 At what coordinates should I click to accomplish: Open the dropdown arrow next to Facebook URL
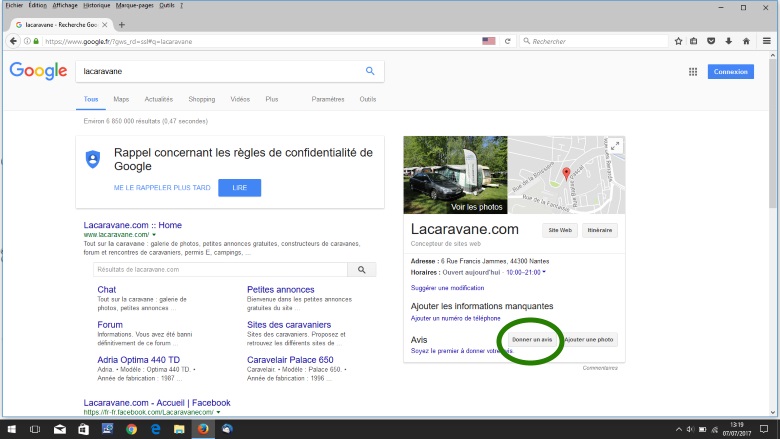[218, 412]
